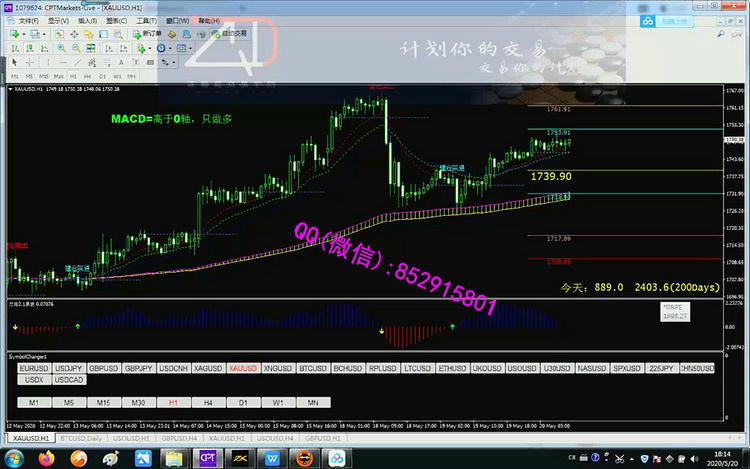
Task: Pick the Draw Trendline tool
Action: pos(75,61)
